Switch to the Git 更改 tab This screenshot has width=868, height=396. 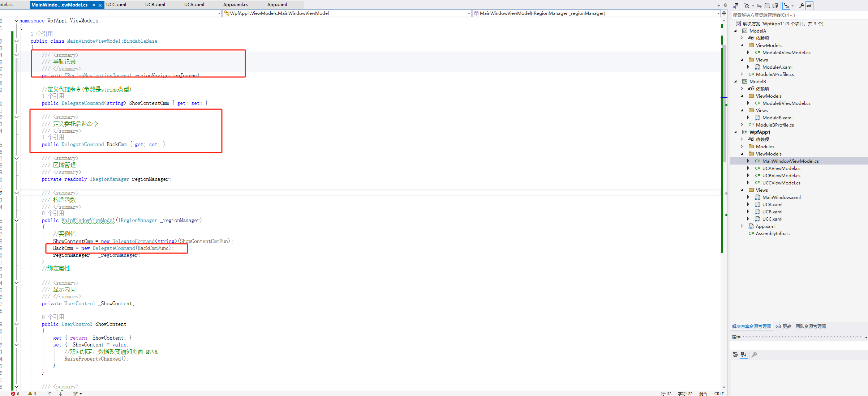tap(783, 326)
